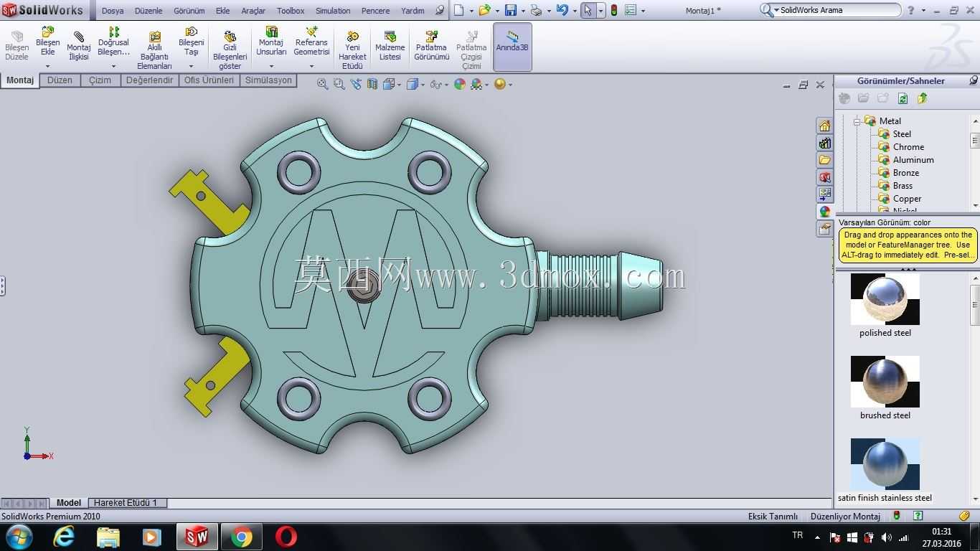Viewport: 980px width, 551px height.
Task: Open Google Chrome from the taskbar
Action: (241, 537)
